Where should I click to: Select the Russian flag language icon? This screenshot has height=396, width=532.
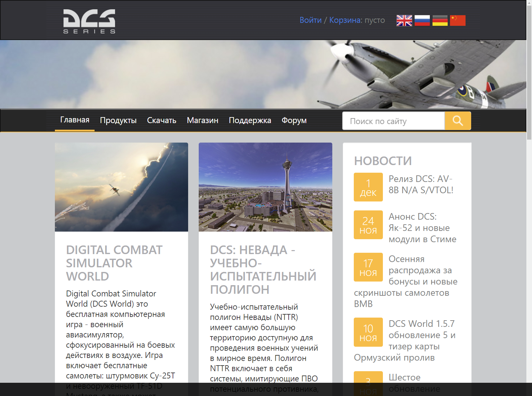[x=422, y=21]
